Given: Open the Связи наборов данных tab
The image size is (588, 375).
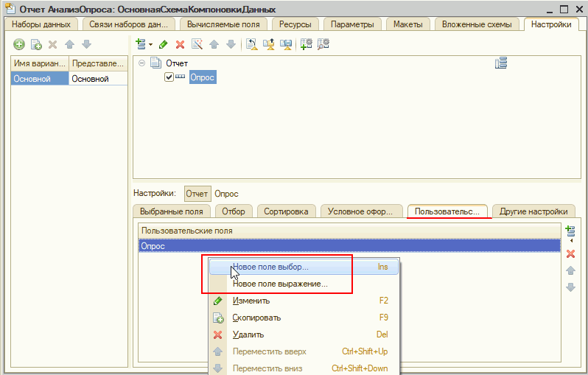Looking at the screenshot, I should (128, 24).
